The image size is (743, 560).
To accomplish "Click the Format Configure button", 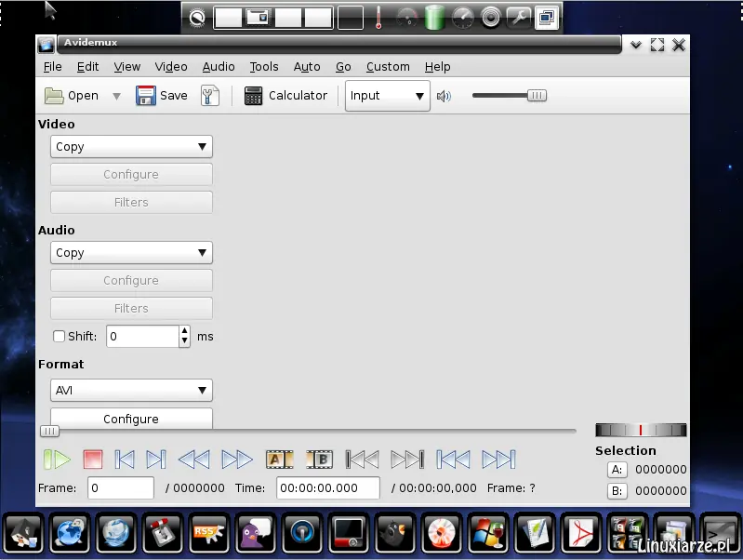I will pos(131,419).
